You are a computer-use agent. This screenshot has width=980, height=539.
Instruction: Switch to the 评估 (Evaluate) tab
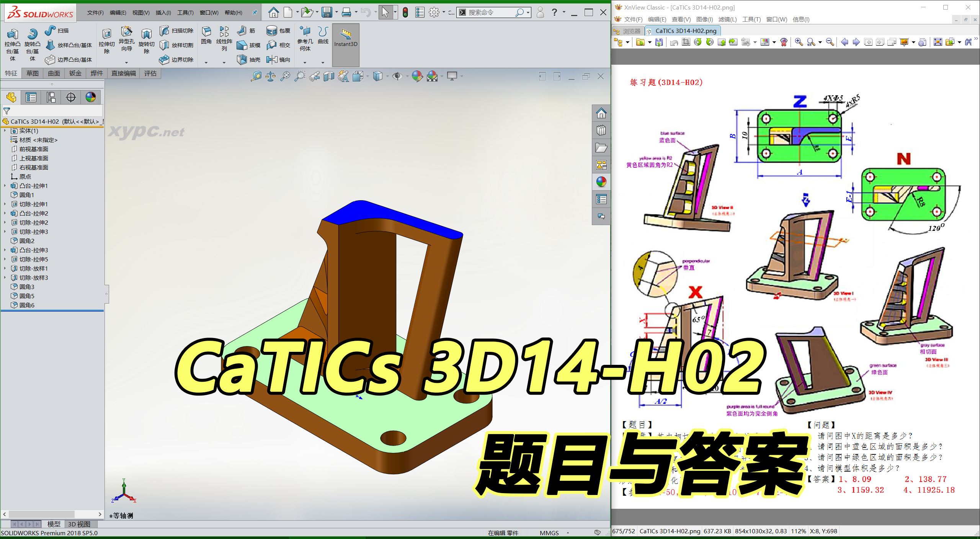150,73
